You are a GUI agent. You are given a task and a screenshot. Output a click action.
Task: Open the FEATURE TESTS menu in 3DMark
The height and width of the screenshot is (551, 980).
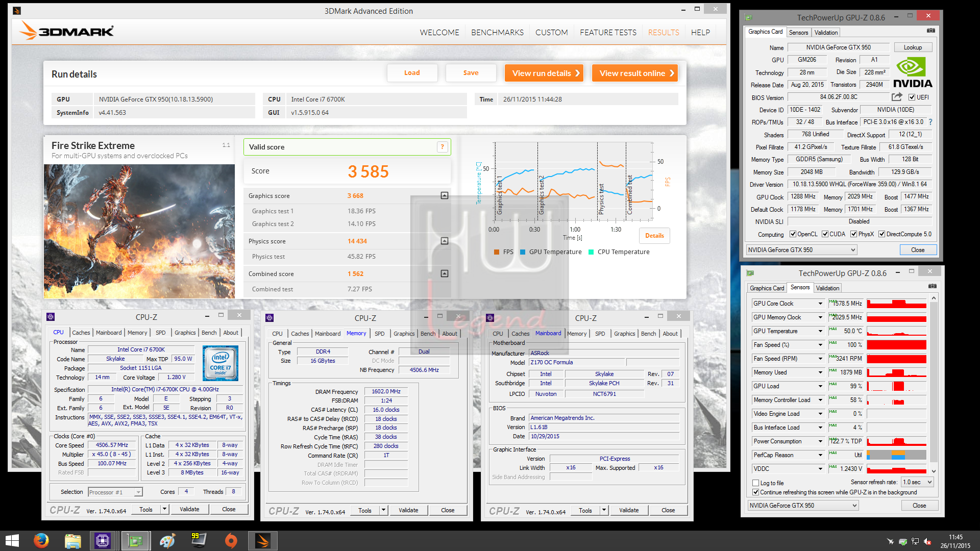608,32
